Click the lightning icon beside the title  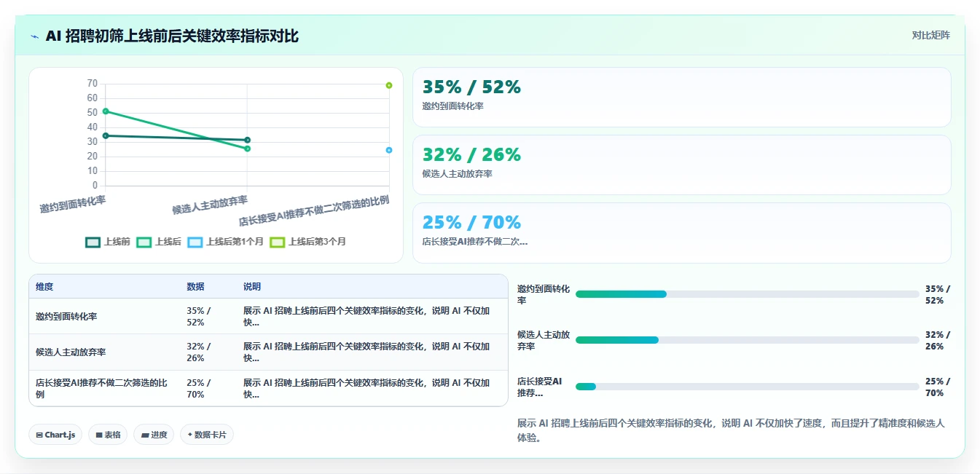click(x=34, y=36)
